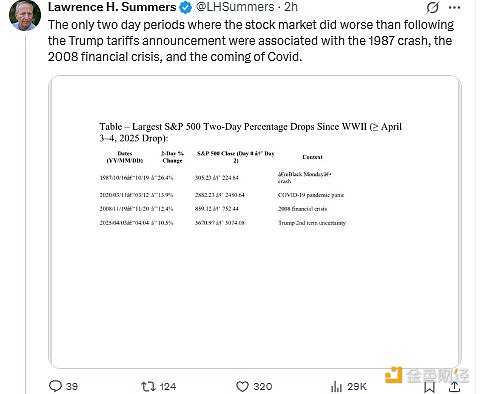The image size is (480, 394).
Task: Click the tweet text about Trump tariffs
Action: click(251, 41)
